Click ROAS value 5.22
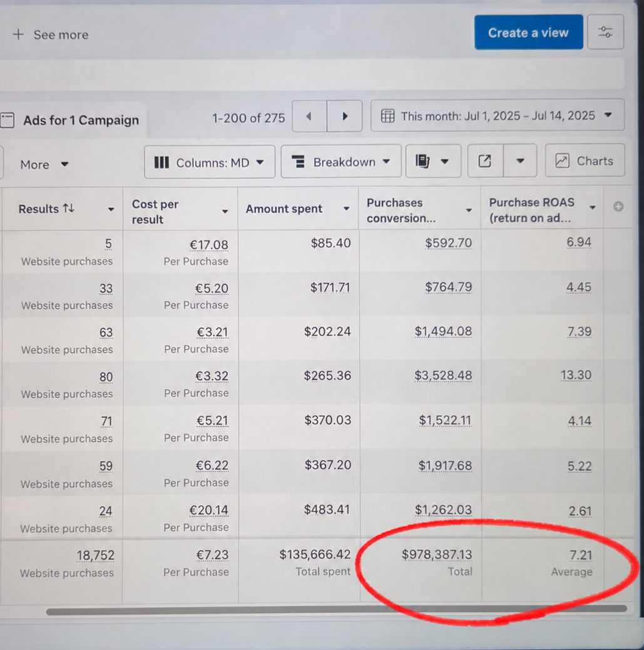Screen dimensions: 644x650 [x=580, y=466]
